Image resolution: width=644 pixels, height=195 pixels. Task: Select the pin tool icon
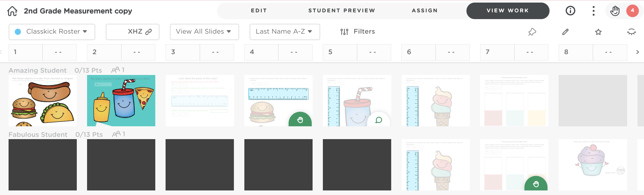click(532, 32)
